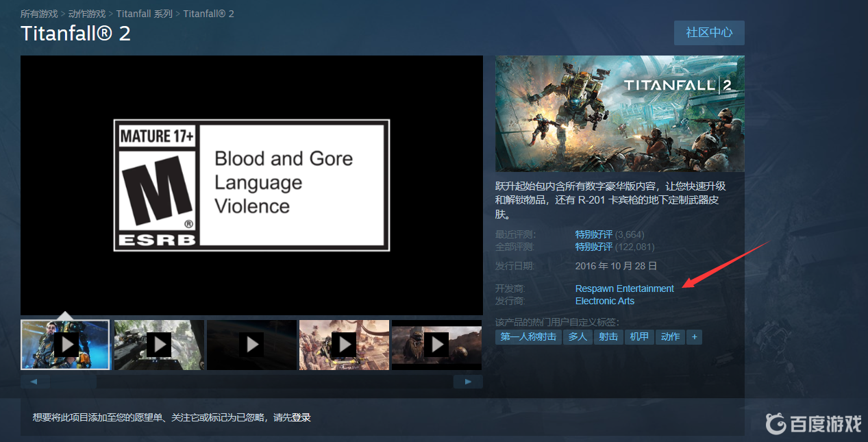Open Electronic Arts publisher link
This screenshot has height=442, width=868.
point(604,301)
